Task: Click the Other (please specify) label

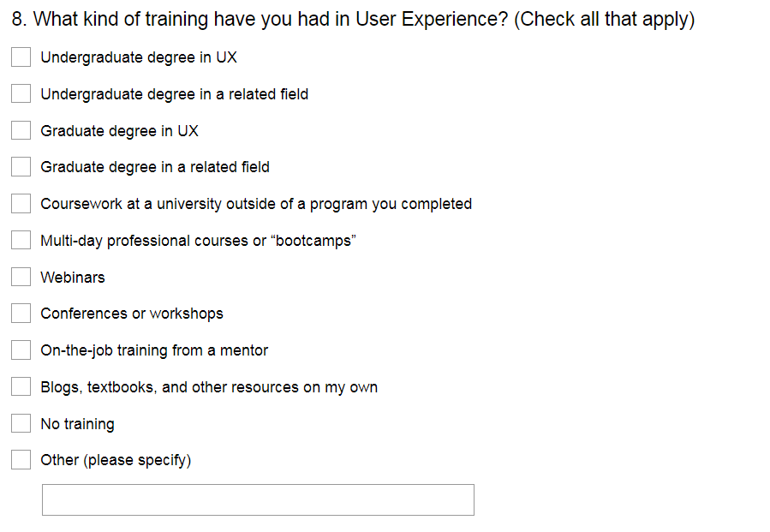Action: pos(116,460)
